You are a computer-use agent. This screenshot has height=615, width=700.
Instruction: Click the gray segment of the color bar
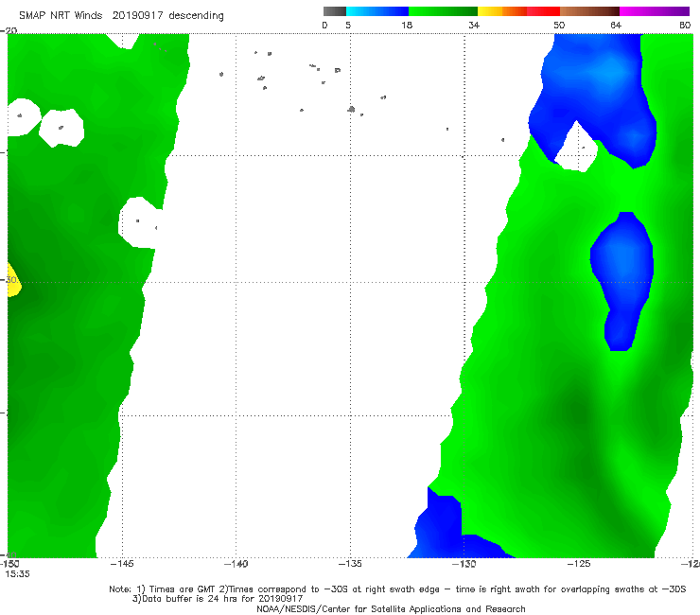334,11
